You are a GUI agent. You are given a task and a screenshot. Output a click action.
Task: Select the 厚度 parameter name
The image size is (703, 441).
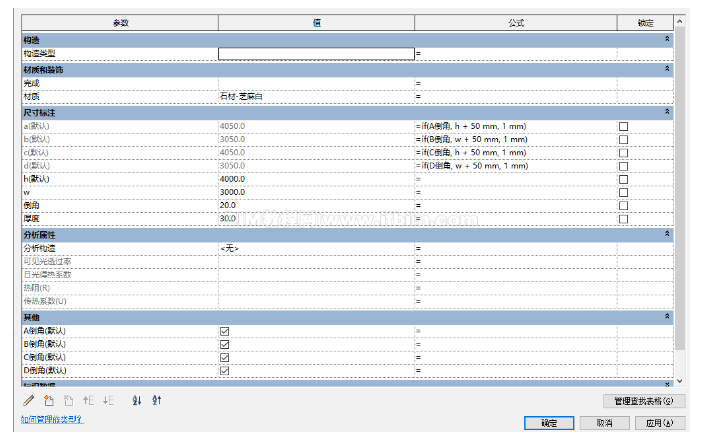[x=31, y=219]
